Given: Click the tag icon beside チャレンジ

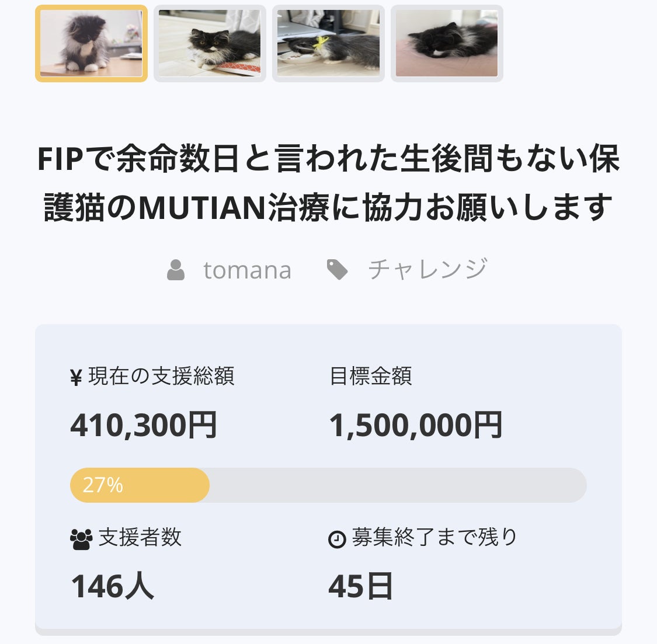Looking at the screenshot, I should click(x=338, y=269).
